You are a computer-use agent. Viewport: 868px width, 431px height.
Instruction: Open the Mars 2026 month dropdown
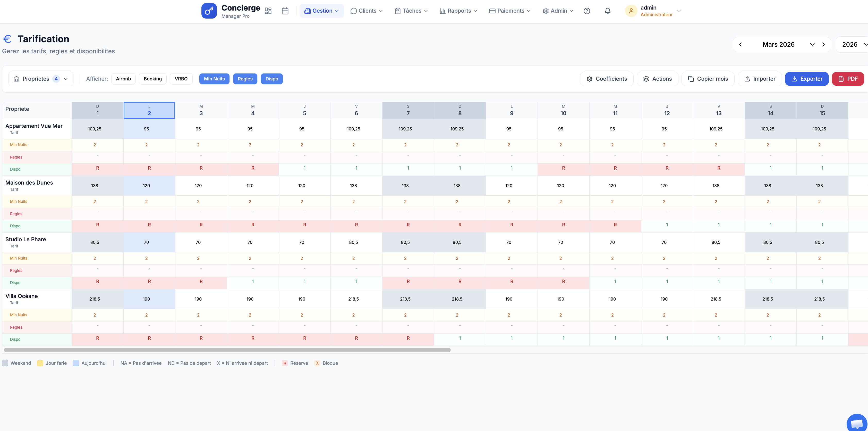(x=812, y=44)
